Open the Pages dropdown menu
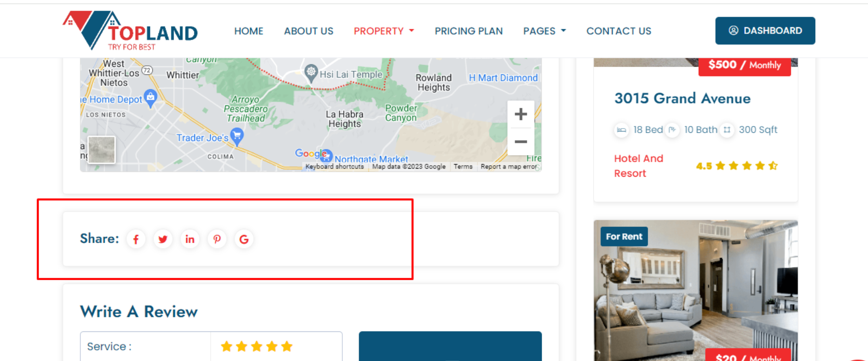Image resolution: width=868 pixels, height=361 pixels. coord(544,31)
